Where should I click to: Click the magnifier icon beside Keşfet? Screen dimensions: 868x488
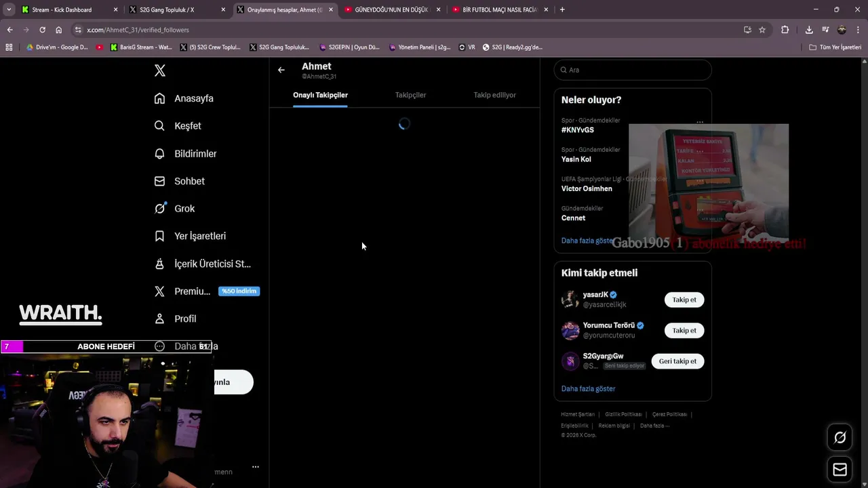[159, 126]
